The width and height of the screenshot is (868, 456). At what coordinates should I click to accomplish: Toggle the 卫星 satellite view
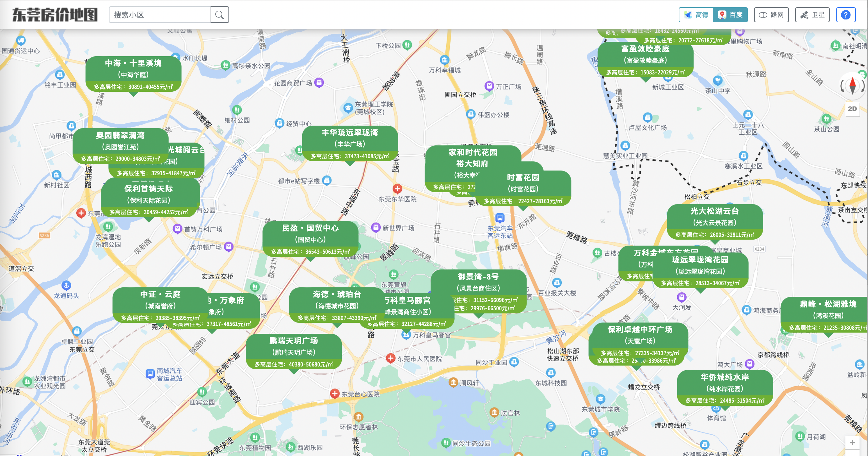[x=812, y=15]
